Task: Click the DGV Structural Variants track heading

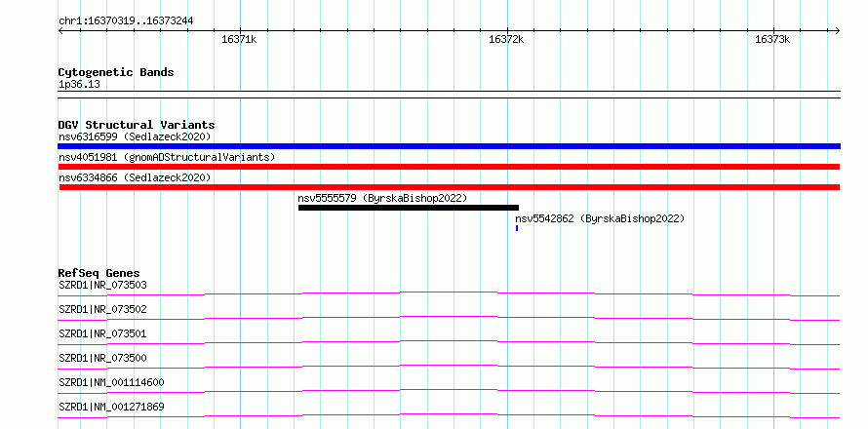Action: click(x=137, y=125)
